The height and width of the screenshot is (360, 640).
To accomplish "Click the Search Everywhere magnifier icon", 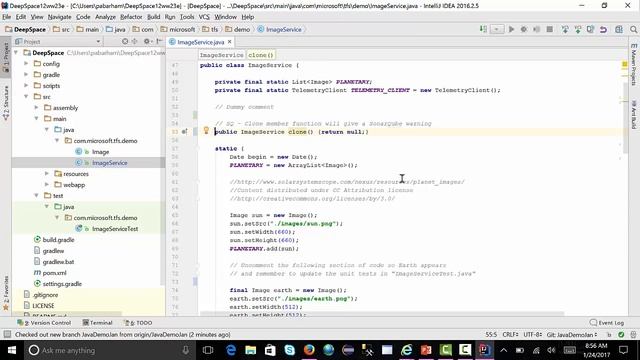I will pos(633,29).
